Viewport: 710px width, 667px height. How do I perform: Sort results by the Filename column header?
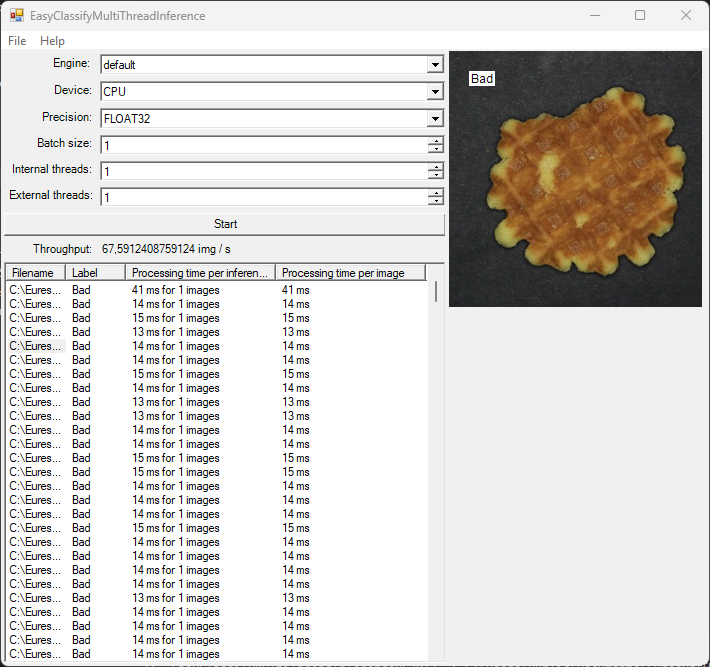coord(35,273)
